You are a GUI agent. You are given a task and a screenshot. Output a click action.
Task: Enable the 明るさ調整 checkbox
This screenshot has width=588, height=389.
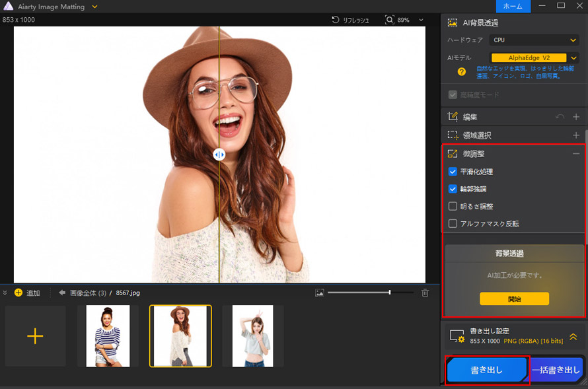click(453, 206)
